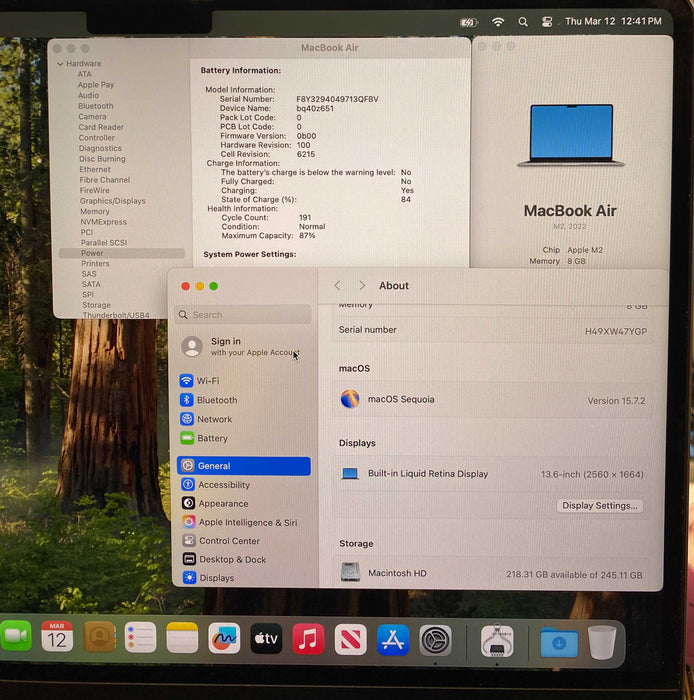Select Apple Pay in System Information sidebar

96,85
